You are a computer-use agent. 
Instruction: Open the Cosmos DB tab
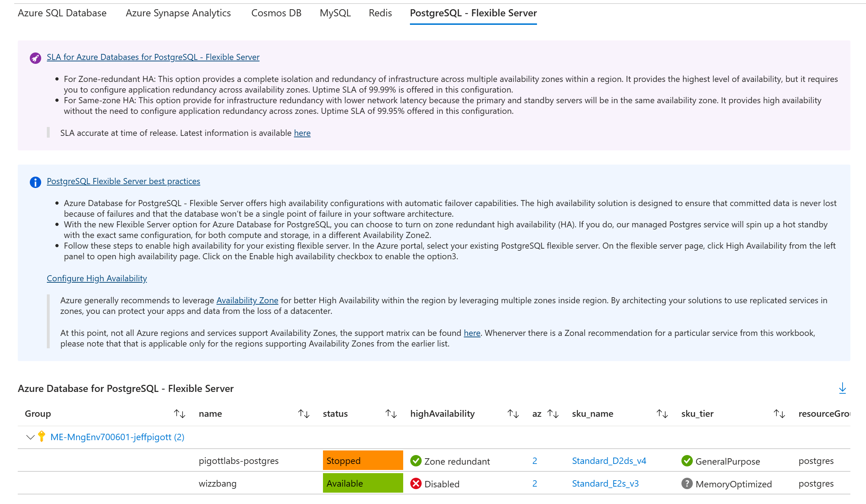pyautogui.click(x=276, y=13)
